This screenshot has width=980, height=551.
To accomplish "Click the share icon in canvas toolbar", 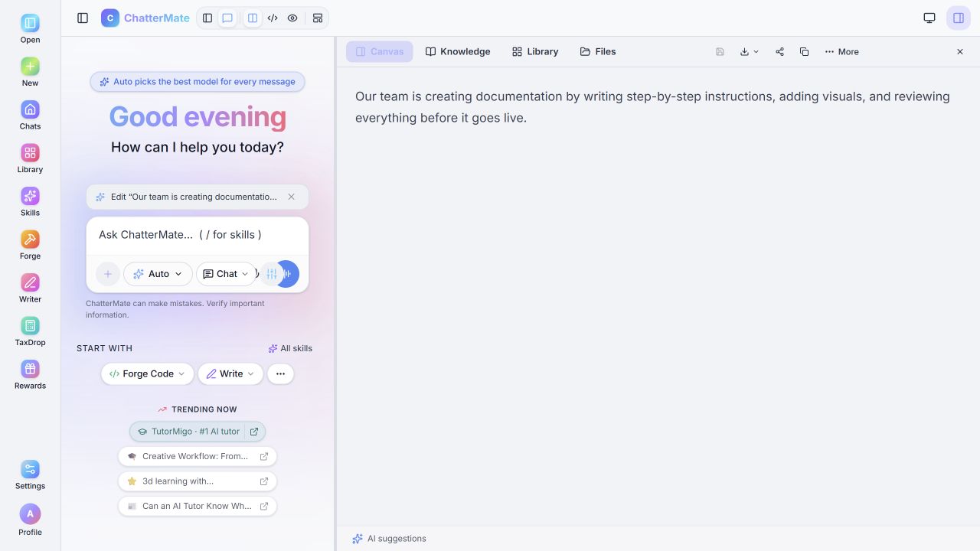I will (779, 51).
